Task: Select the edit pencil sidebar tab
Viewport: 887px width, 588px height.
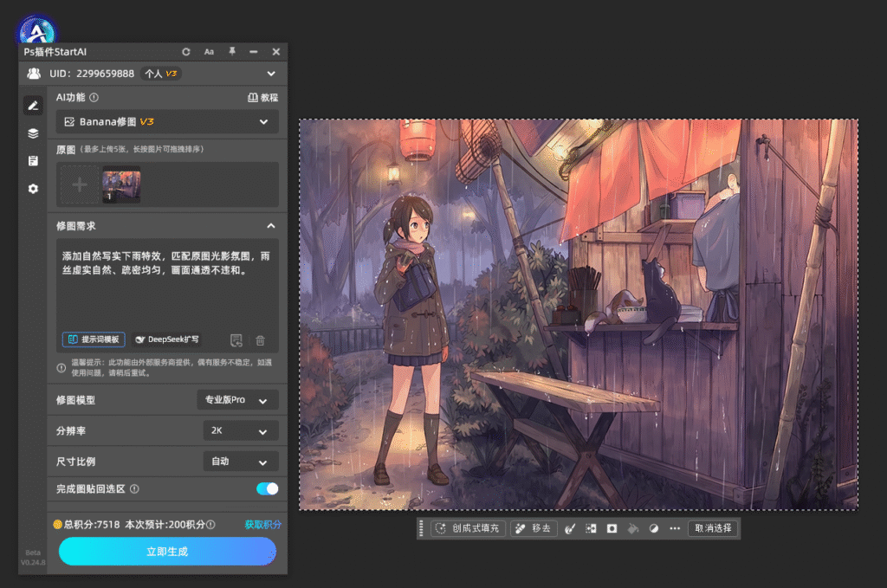Action: (33, 106)
